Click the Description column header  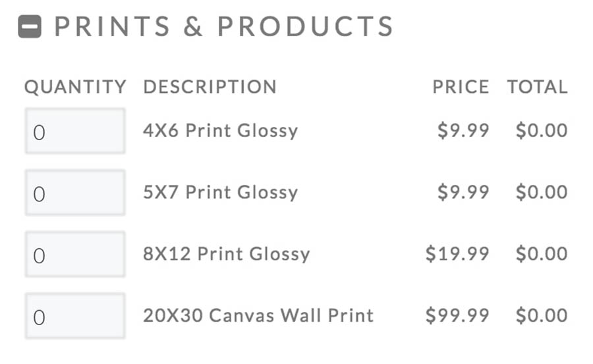(x=210, y=87)
